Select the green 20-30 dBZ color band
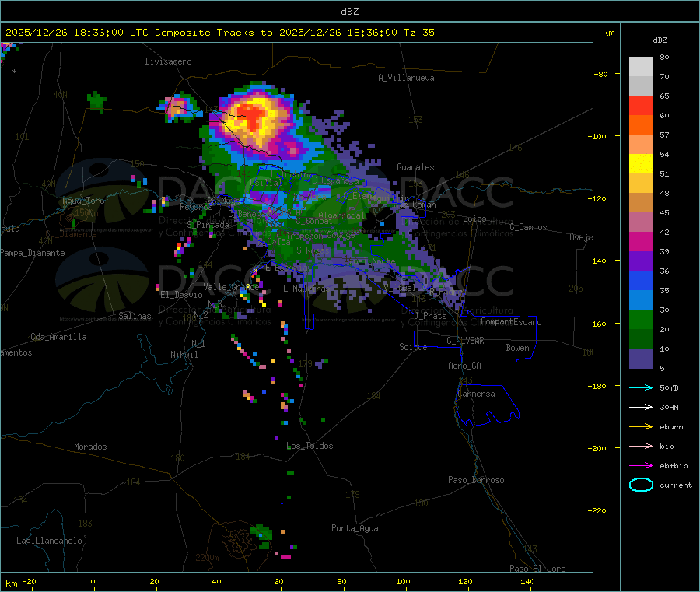Screen dimensions: 700x592 641,319
